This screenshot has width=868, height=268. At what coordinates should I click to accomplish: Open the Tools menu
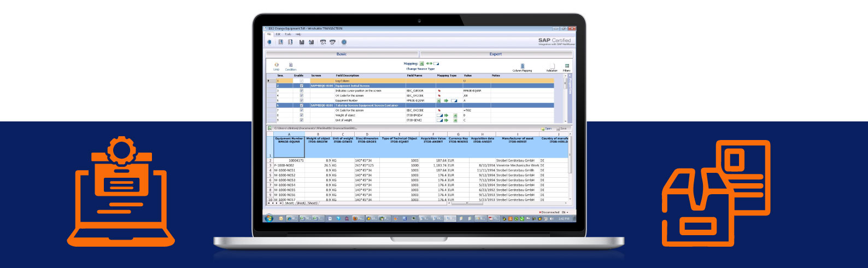288,34
